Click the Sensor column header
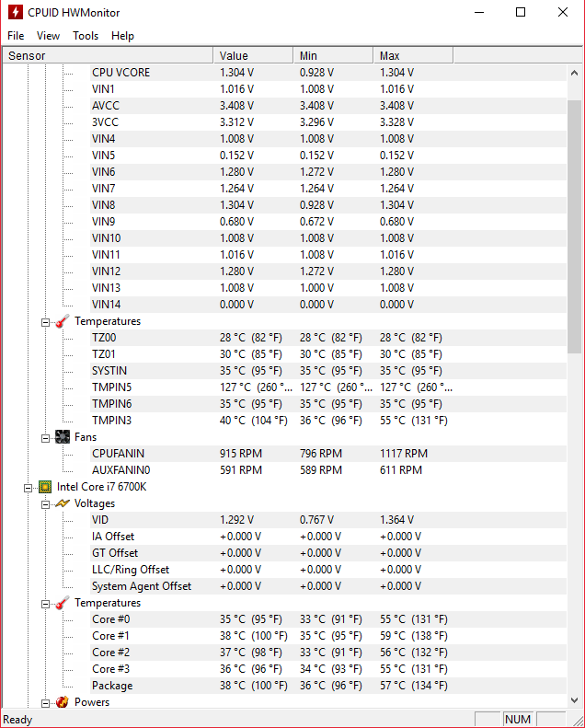Viewport: 585px width, 728px height. coord(108,56)
